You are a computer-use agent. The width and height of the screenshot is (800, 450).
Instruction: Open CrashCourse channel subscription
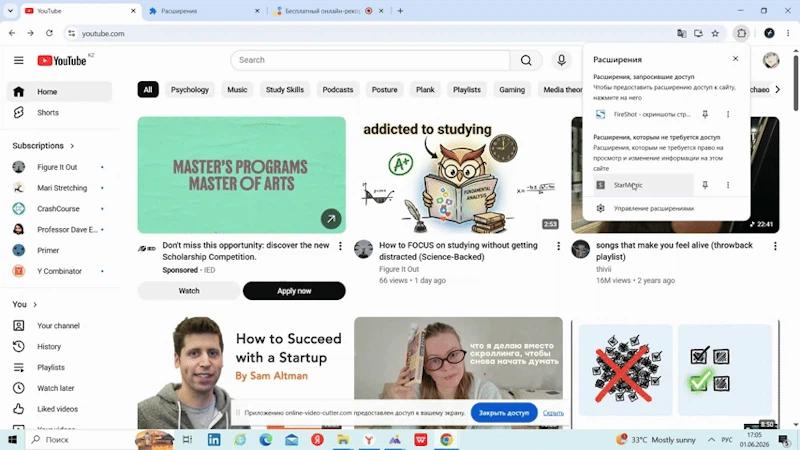coord(60,209)
